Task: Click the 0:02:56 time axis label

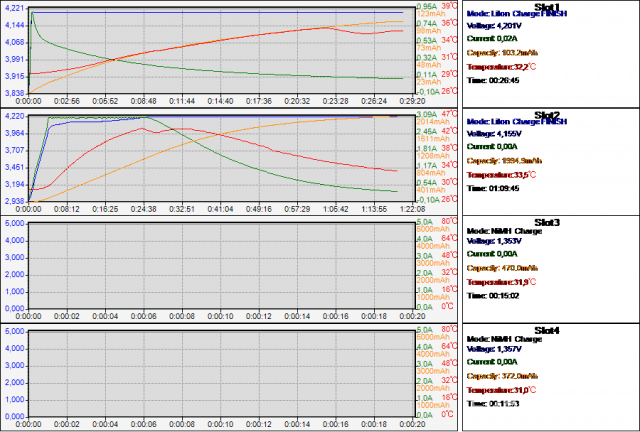Action: (x=67, y=101)
